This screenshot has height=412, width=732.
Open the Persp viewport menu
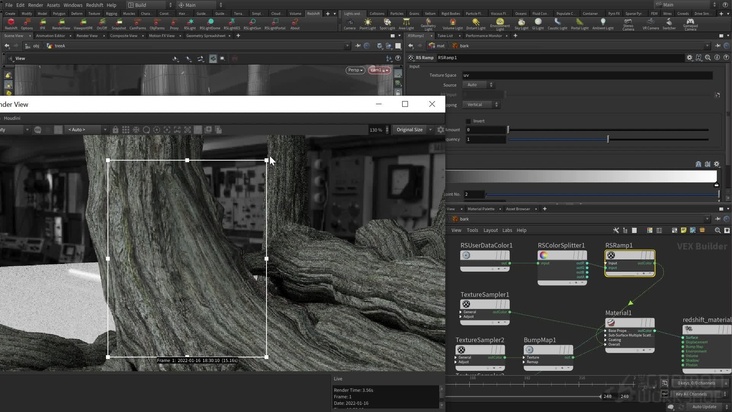[355, 70]
